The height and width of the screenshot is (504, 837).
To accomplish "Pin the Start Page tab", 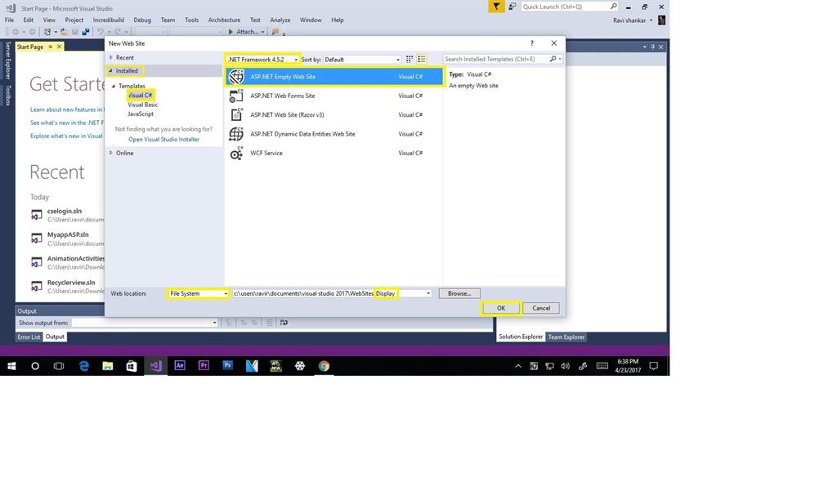I will (51, 47).
